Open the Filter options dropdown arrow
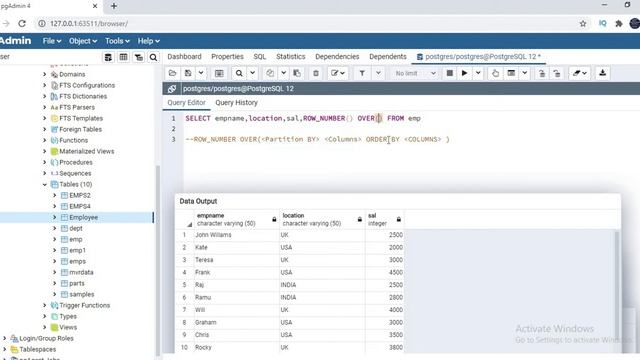This screenshot has height=360, width=640. point(378,73)
